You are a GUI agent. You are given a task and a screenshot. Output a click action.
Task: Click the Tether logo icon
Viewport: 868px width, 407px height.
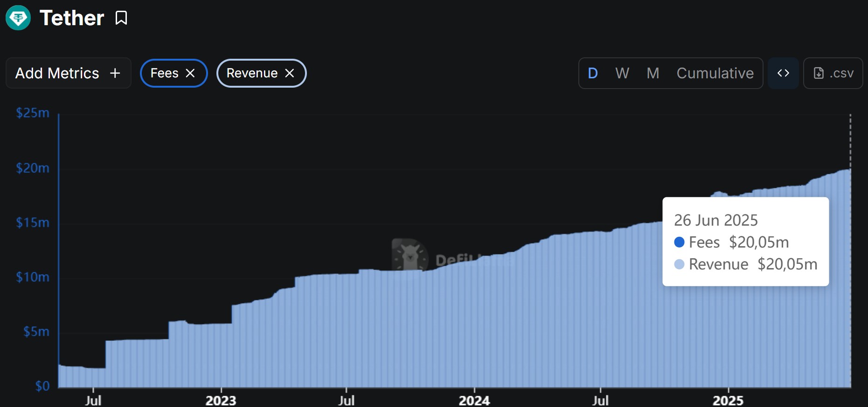(18, 18)
